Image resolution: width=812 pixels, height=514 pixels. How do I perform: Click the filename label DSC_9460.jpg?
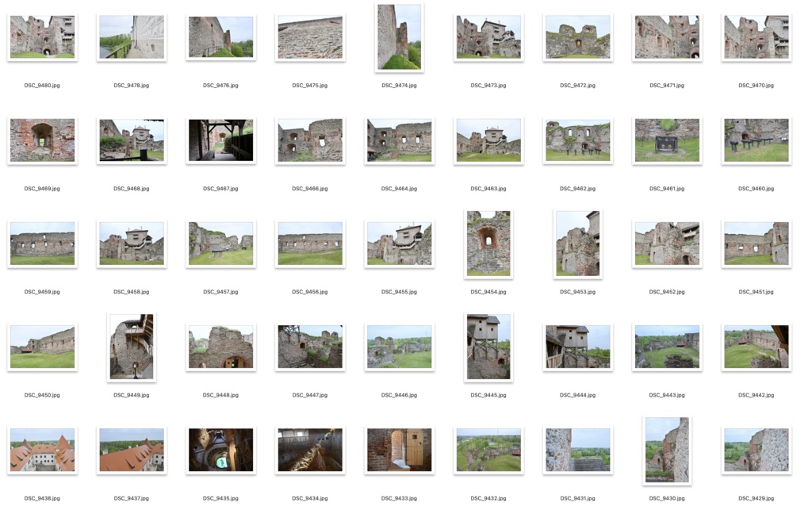tap(756, 189)
